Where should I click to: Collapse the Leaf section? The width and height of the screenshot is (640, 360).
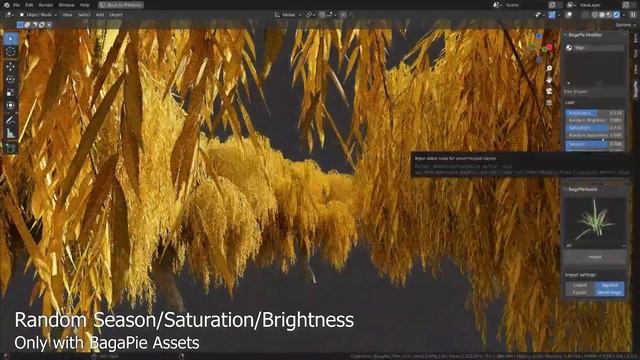(x=570, y=102)
